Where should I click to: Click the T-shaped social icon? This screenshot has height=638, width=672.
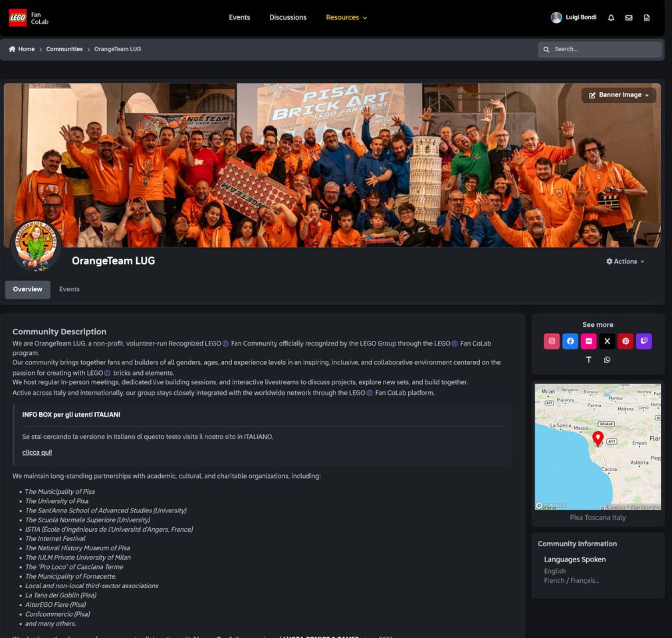(x=589, y=360)
